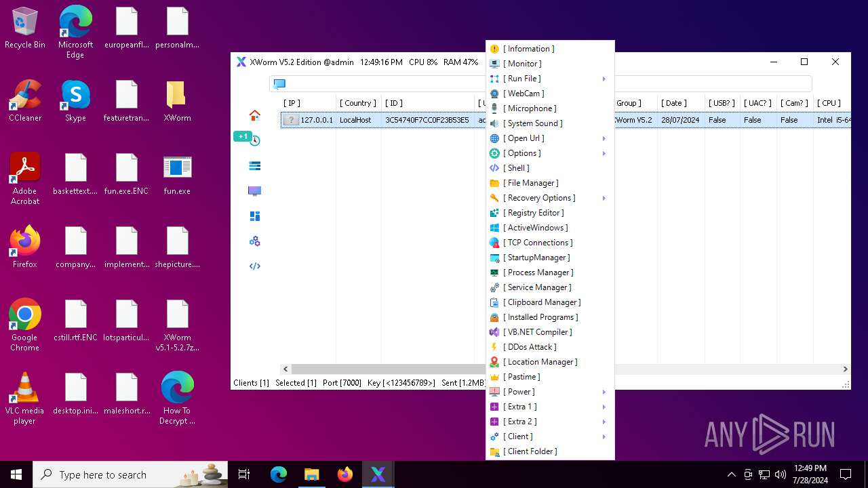Select StartupManager from the context menu
The height and width of the screenshot is (488, 868).
point(550,258)
